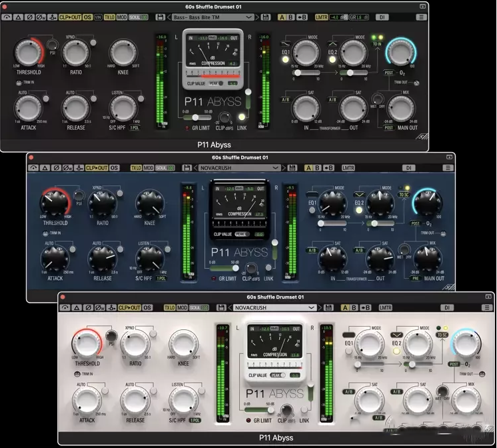Click bypass icon in blue window toolbar

[33, 168]
